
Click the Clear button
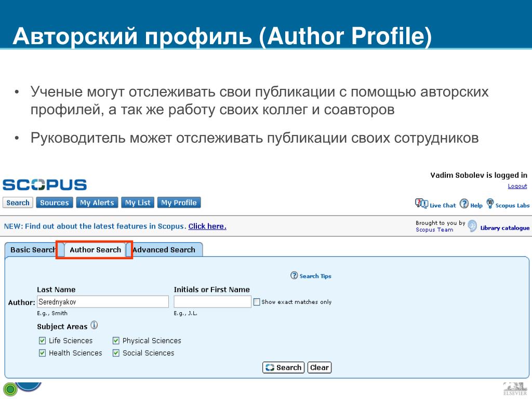320,367
